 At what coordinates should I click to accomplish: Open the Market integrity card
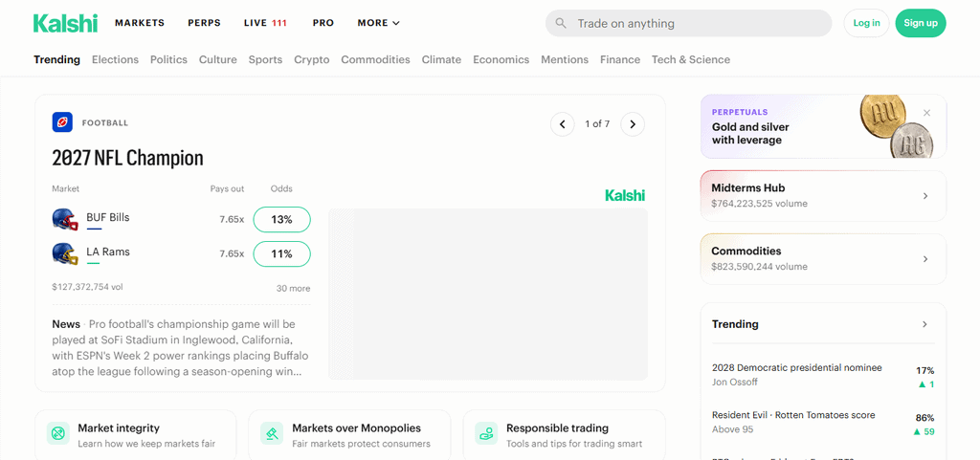136,435
